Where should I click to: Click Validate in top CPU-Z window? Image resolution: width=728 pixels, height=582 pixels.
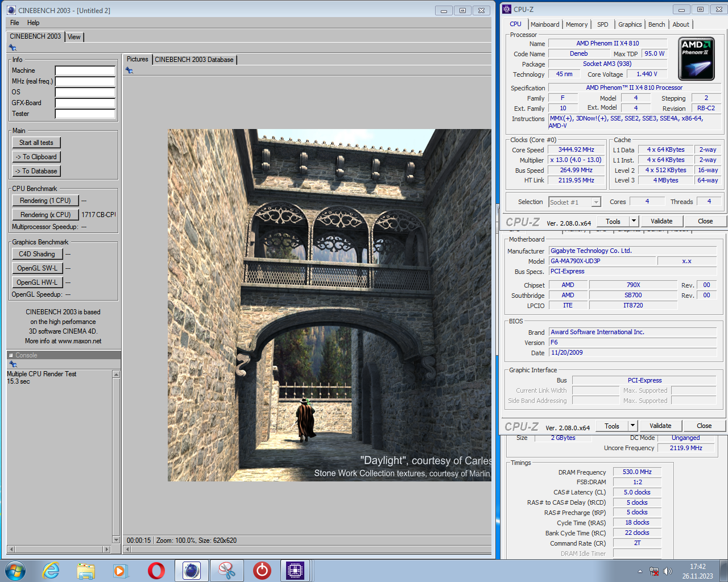pos(661,221)
